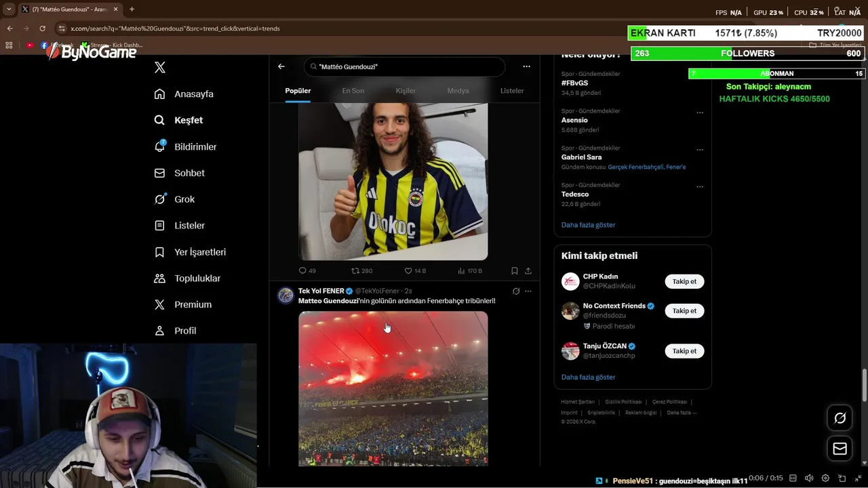The width and height of the screenshot is (868, 488).
Task: Click the page vertical scrollbar
Action: (x=864, y=385)
